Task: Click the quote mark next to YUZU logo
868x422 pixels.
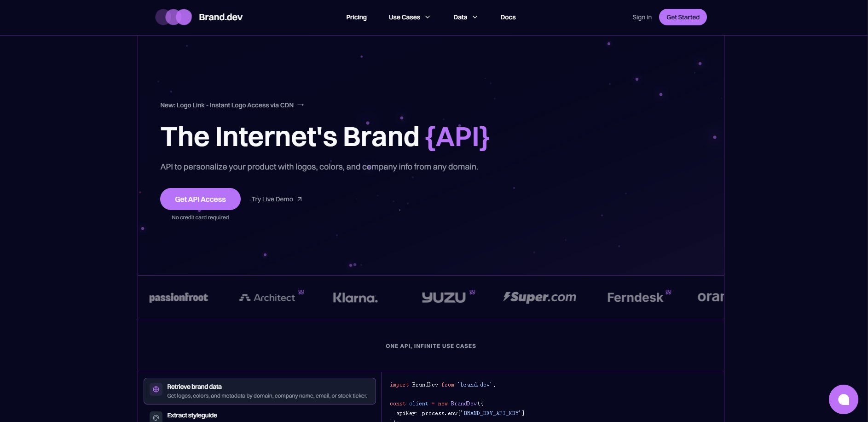Action: [472, 292]
